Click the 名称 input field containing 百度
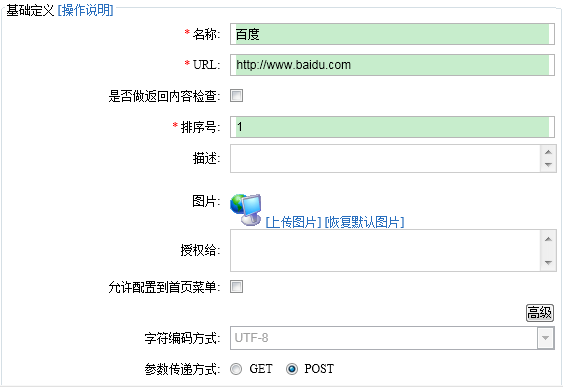563x387 pixels. pos(392,34)
